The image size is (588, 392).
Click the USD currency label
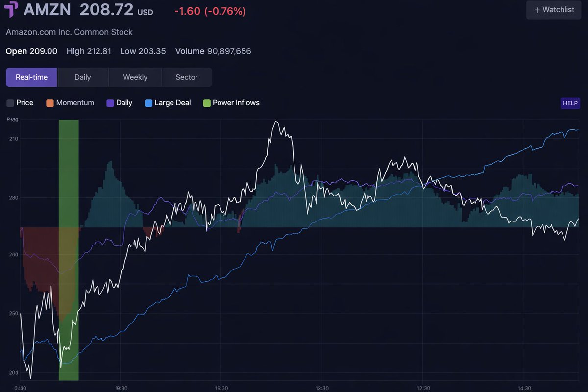click(x=145, y=12)
